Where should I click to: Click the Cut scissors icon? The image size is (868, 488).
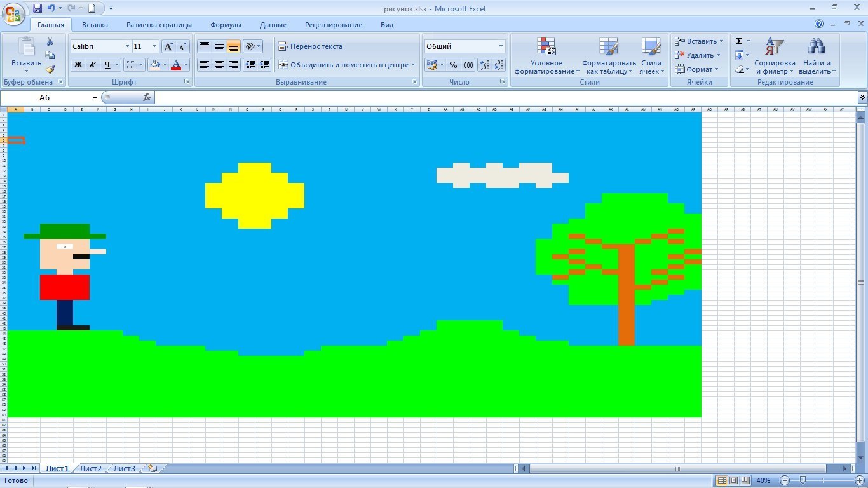click(50, 41)
